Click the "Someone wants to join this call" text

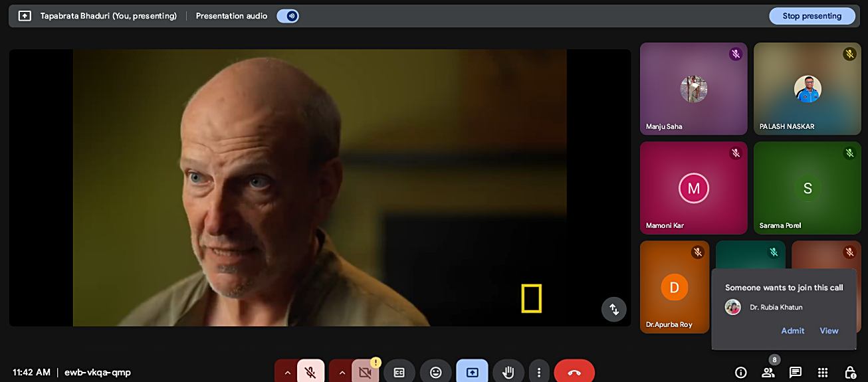[x=784, y=288]
